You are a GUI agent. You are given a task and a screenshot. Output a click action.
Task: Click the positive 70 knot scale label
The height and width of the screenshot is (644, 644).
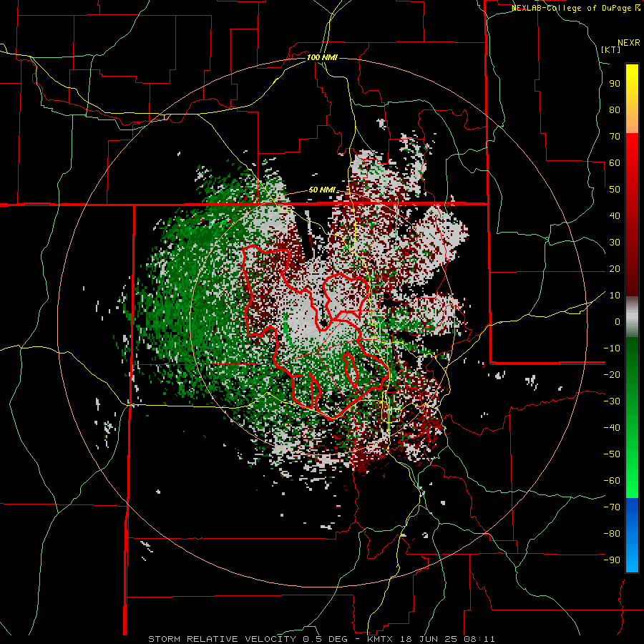615,137
